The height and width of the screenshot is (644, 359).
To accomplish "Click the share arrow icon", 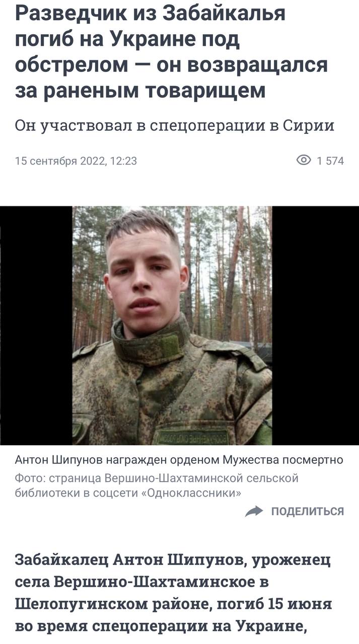I will pos(254,511).
